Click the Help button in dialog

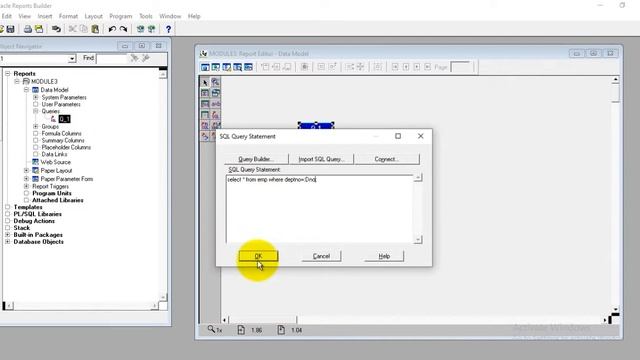tap(384, 256)
